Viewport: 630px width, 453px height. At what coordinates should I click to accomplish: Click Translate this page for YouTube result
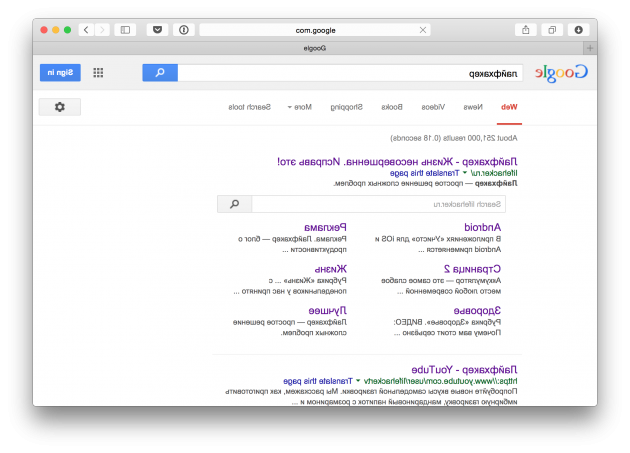317,381
